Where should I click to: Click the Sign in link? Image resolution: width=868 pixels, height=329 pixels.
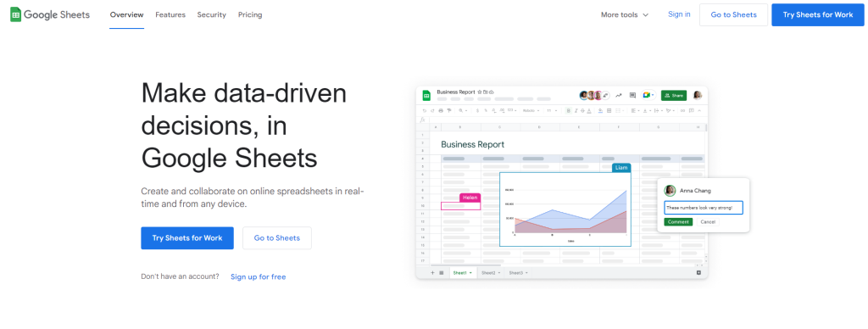click(x=679, y=14)
